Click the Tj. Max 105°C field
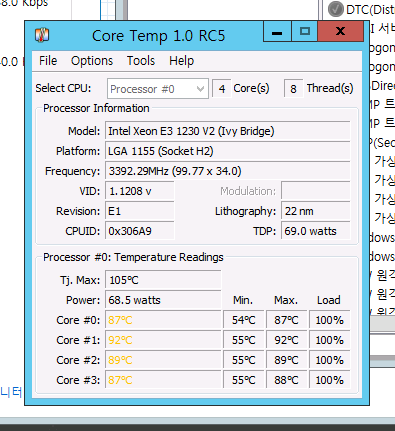The height and width of the screenshot is (431, 395). point(163,280)
